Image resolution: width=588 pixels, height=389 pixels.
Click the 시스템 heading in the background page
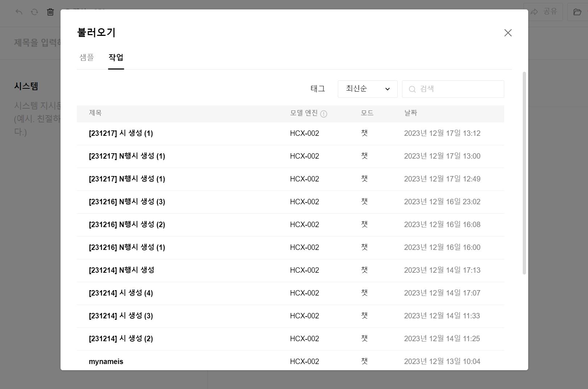[x=26, y=86]
